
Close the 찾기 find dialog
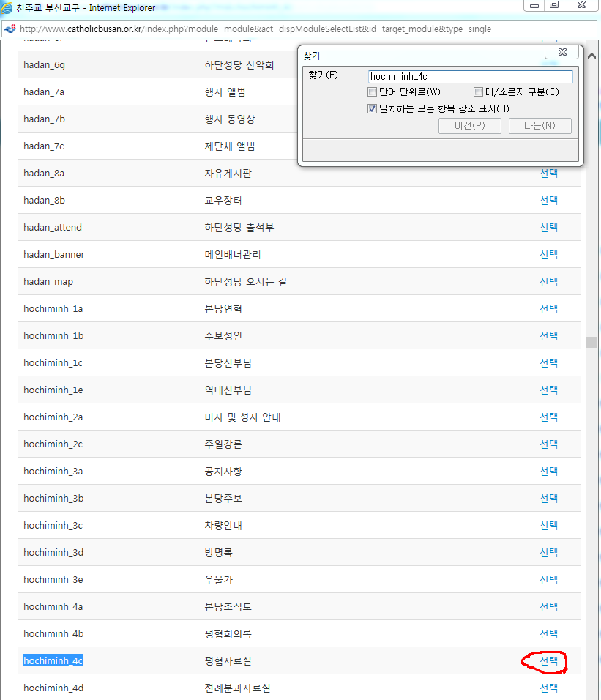(562, 53)
